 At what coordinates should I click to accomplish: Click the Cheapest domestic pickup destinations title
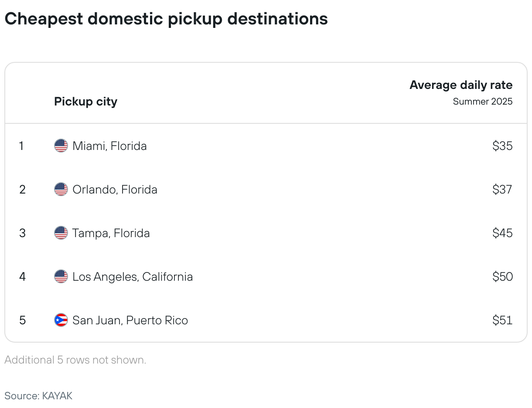pyautogui.click(x=166, y=19)
